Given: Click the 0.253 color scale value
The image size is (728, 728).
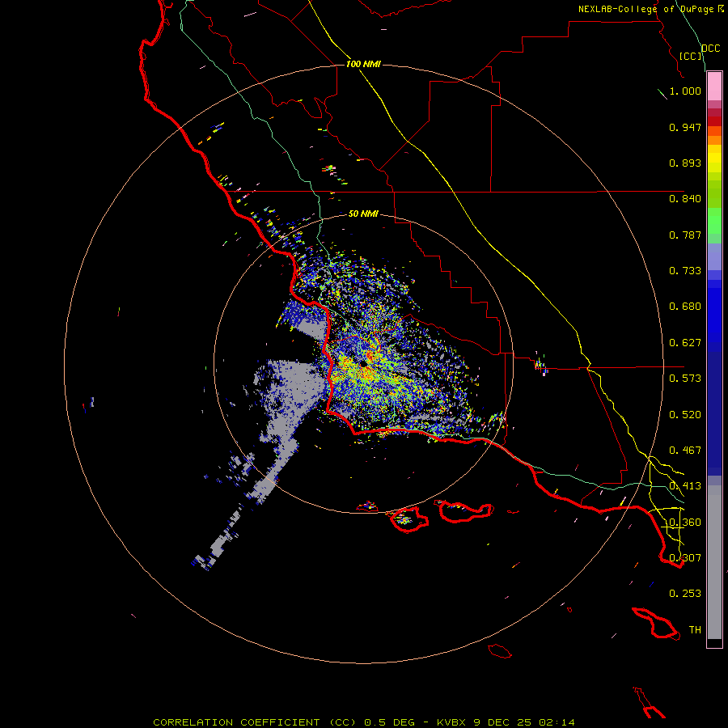Looking at the screenshot, I should tap(685, 594).
